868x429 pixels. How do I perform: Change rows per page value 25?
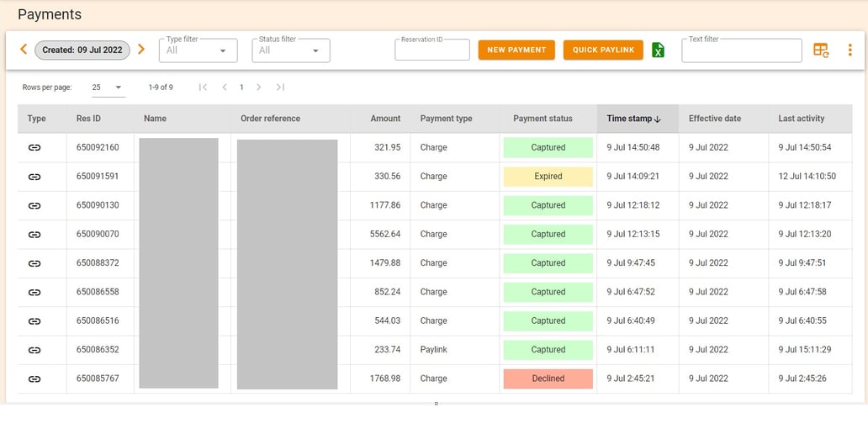(x=108, y=87)
